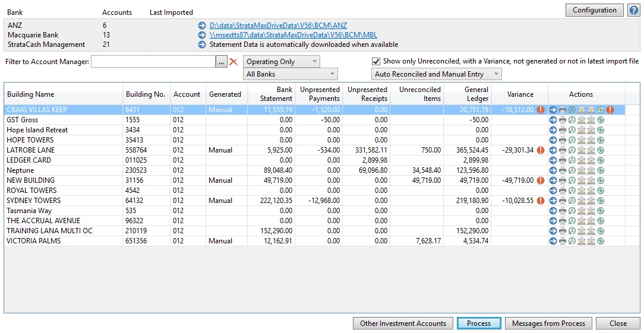The height and width of the screenshot is (333, 644).
Task: Sort by Building Name column header
Action: point(63,94)
